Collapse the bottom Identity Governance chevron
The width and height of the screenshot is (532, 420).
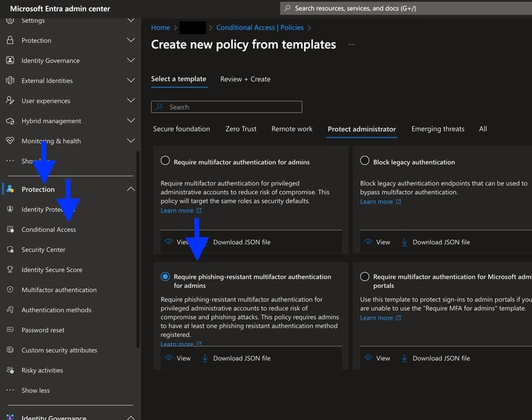pyautogui.click(x=131, y=418)
